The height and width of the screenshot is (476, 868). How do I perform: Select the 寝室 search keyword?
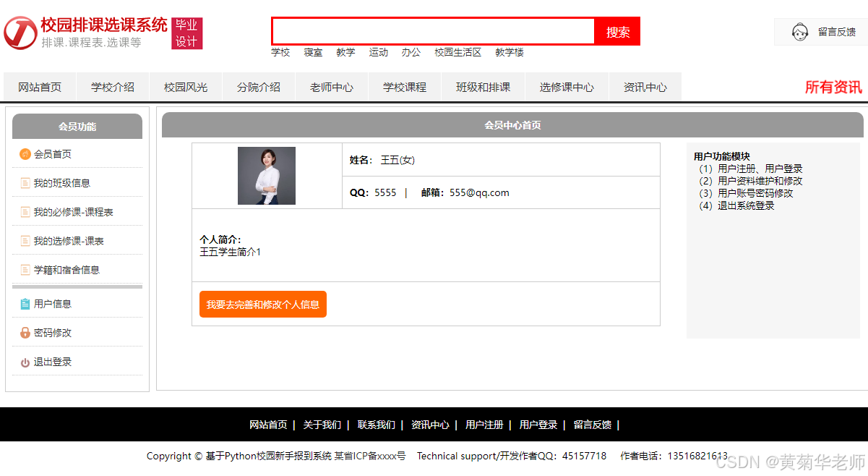313,52
